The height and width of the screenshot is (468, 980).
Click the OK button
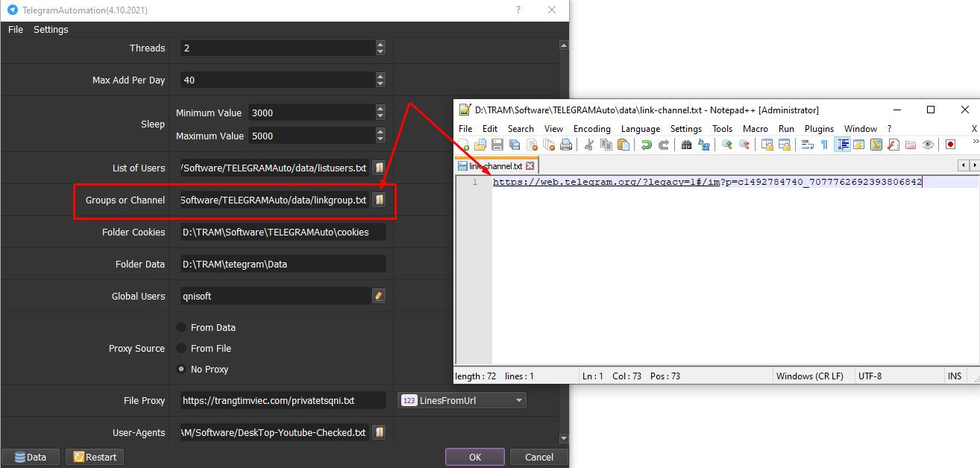[475, 457]
